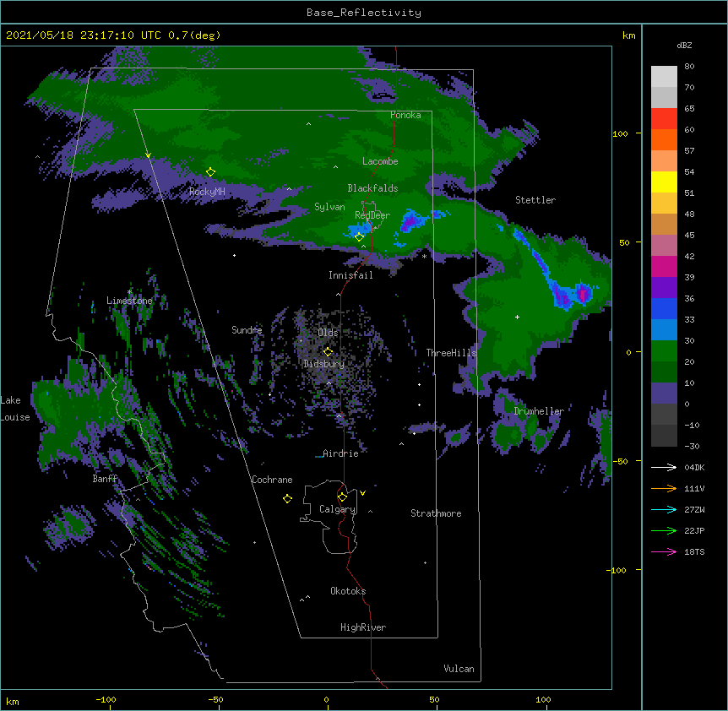Click the Sundre city label
The height and width of the screenshot is (711, 728).
(247, 330)
